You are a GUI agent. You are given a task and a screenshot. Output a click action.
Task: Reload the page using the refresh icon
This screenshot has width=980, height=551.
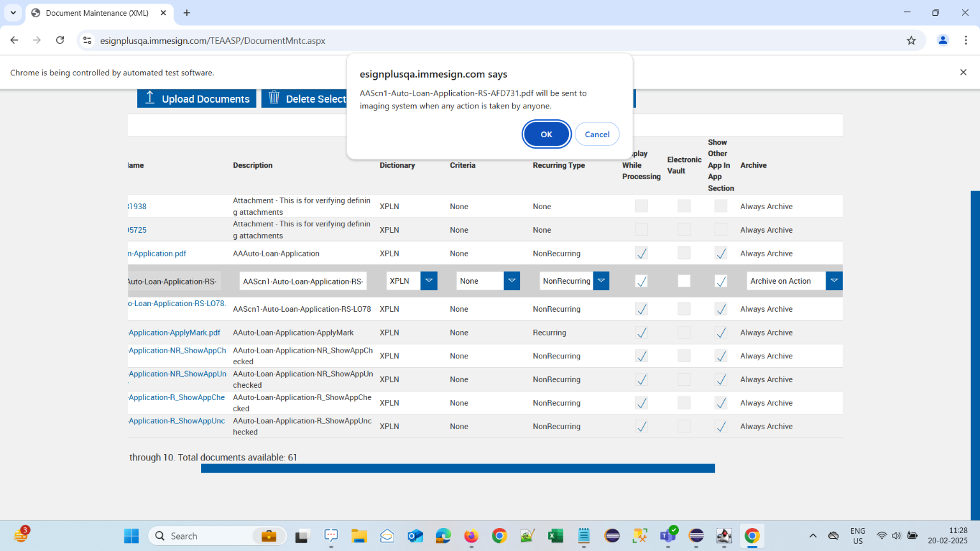[x=60, y=40]
